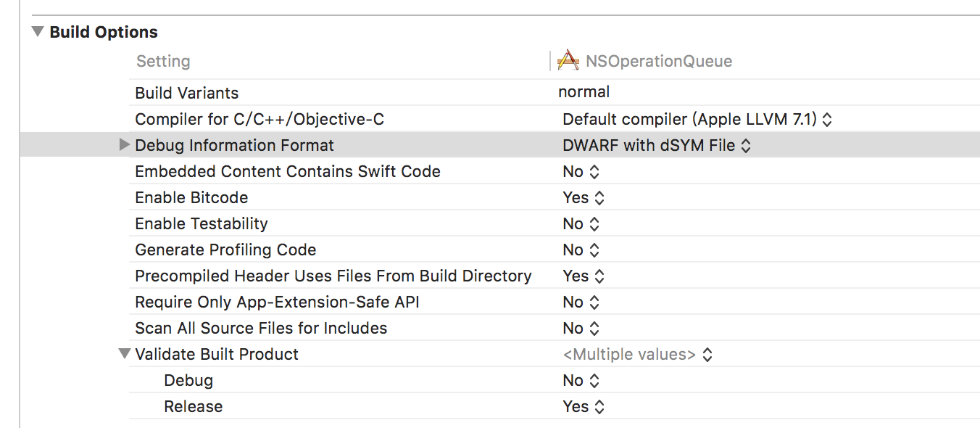
Task: Open the DWARF with dSYM File popup
Action: (657, 145)
